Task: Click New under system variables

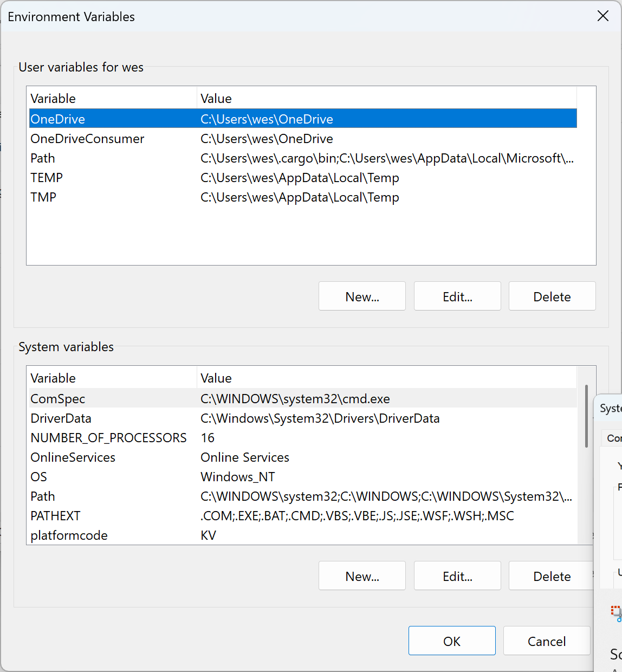Action: tap(362, 576)
